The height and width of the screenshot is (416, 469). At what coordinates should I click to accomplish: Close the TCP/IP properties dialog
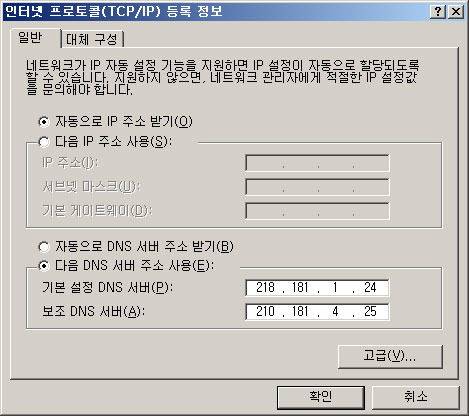(x=456, y=12)
